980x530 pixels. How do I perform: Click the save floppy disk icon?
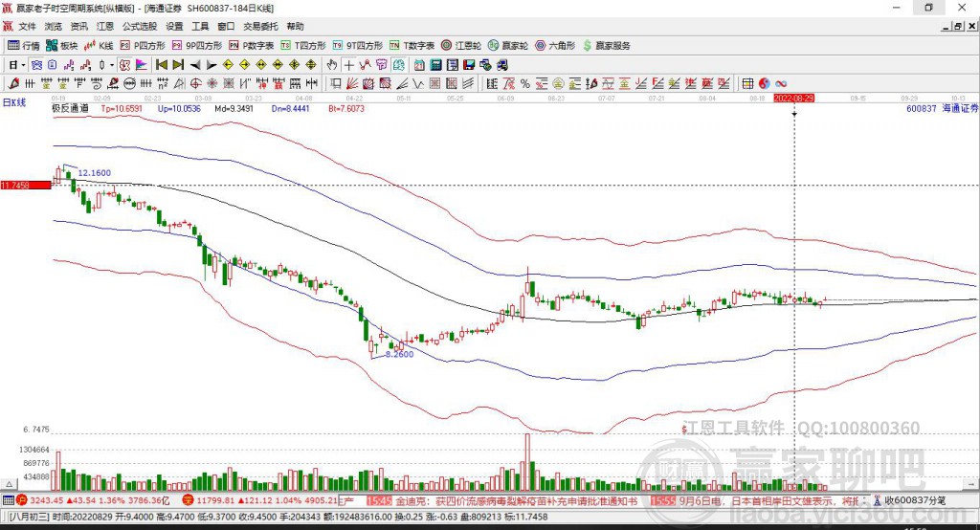click(x=469, y=65)
